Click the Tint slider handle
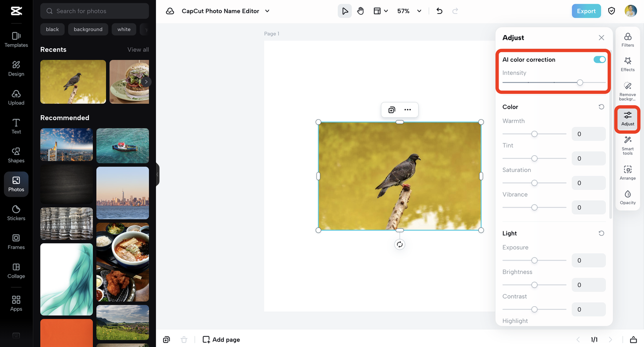The width and height of the screenshot is (644, 347). tap(534, 158)
